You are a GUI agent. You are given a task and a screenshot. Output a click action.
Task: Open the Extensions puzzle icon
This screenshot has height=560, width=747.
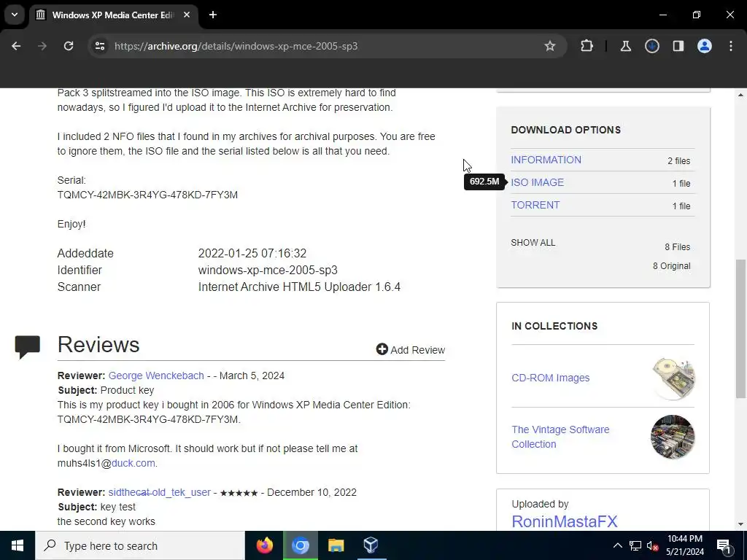click(x=587, y=46)
